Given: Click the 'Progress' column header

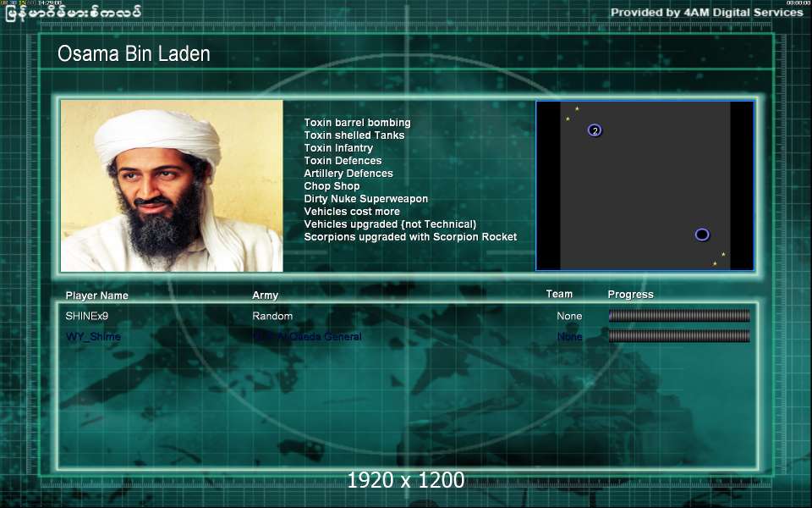Looking at the screenshot, I should tap(631, 295).
